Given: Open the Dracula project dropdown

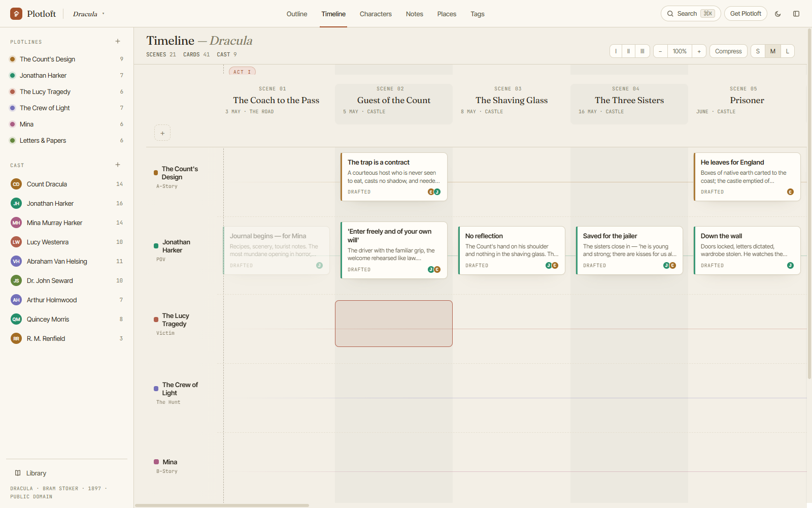Looking at the screenshot, I should tap(89, 14).
